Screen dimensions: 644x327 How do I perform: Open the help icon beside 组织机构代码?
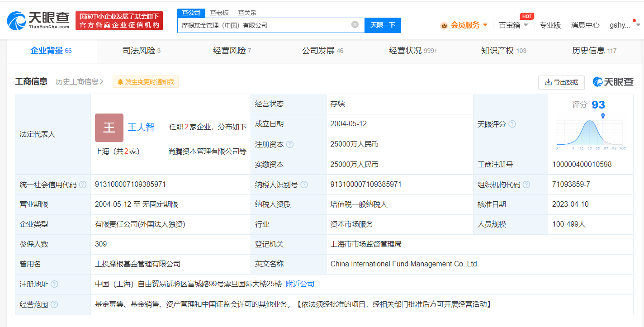[x=526, y=185]
